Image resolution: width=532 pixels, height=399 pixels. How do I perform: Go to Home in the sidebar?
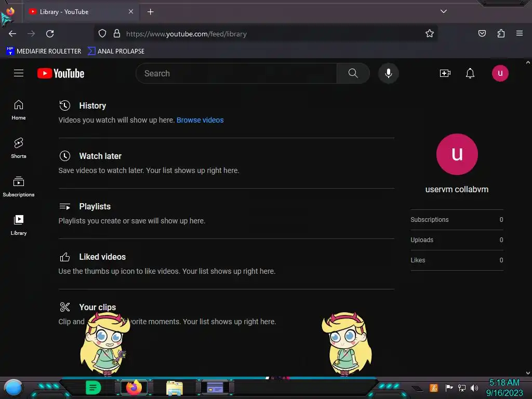click(19, 110)
